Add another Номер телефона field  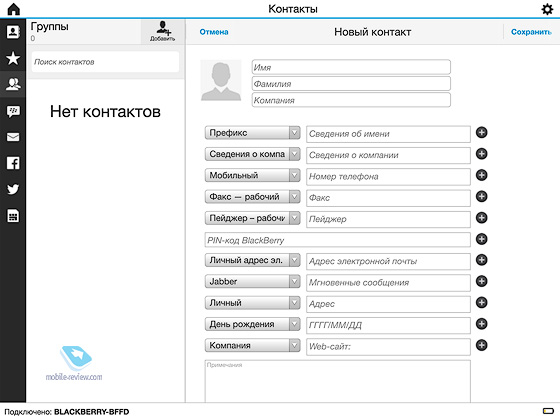point(481,175)
